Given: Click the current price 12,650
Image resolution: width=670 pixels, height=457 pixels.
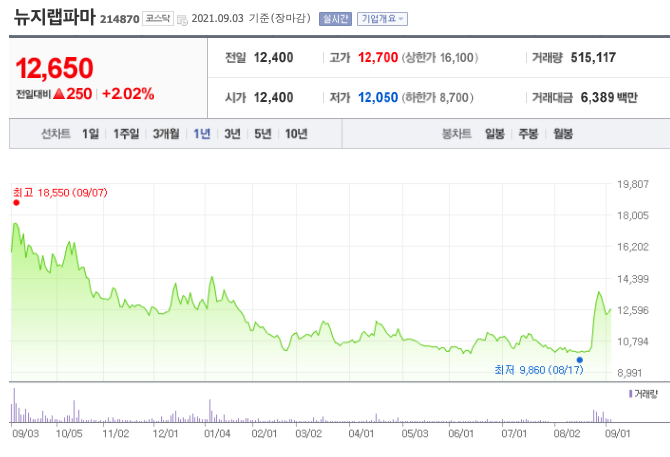Looking at the screenshot, I should click(54, 68).
